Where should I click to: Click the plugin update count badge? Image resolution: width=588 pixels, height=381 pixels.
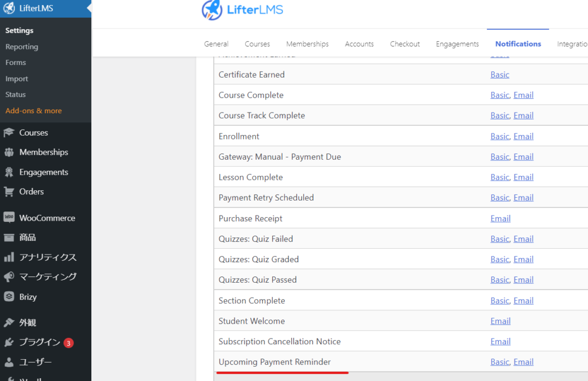coord(68,342)
